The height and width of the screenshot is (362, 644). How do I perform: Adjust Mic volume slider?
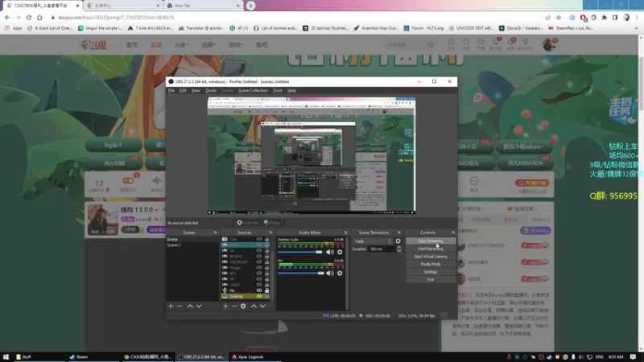pos(300,273)
